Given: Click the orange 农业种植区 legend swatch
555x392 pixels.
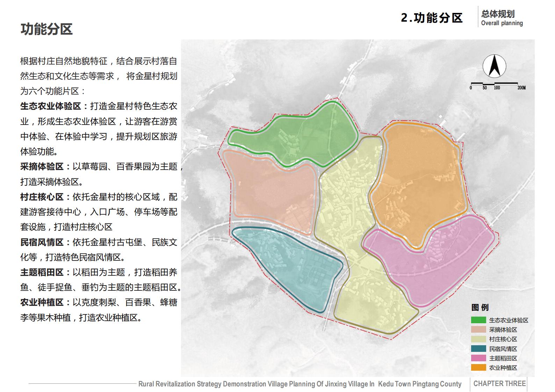Looking at the screenshot, I should [x=478, y=368].
